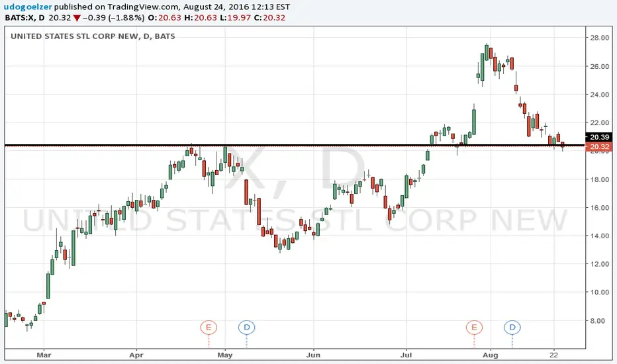Click the 22.00 price axis label
The image size is (617, 364).
599,123
